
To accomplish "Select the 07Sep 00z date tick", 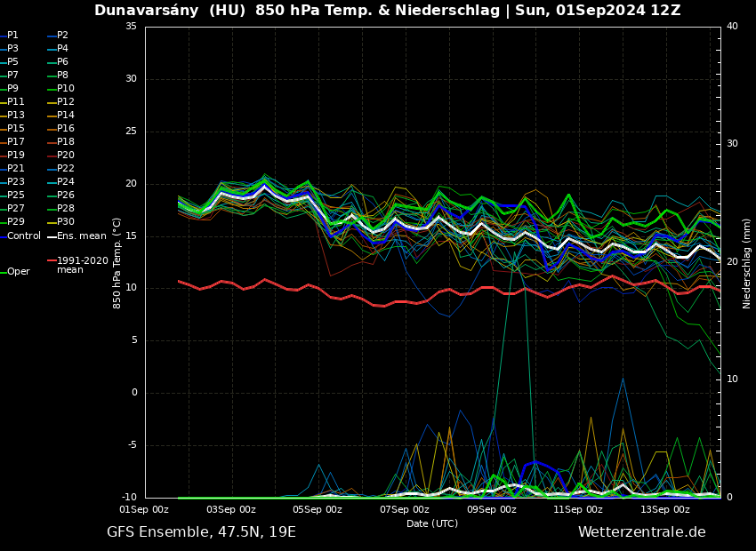I will tap(405, 510).
